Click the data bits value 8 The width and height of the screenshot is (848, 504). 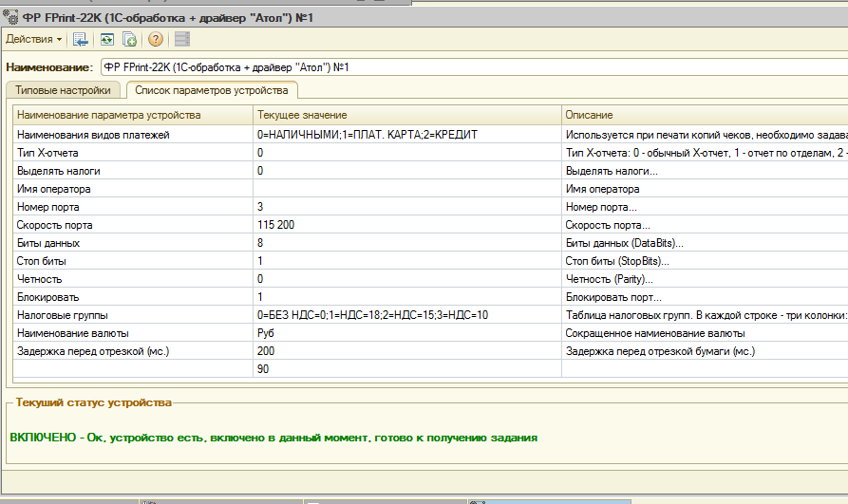260,243
